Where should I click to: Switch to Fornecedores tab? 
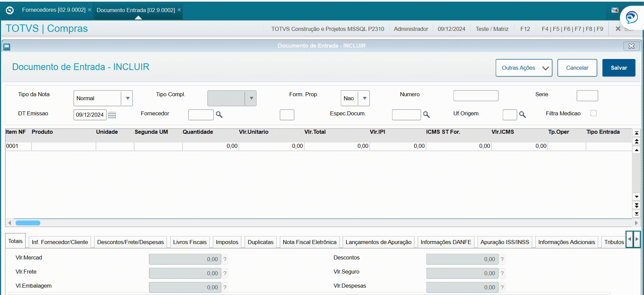coord(54,10)
